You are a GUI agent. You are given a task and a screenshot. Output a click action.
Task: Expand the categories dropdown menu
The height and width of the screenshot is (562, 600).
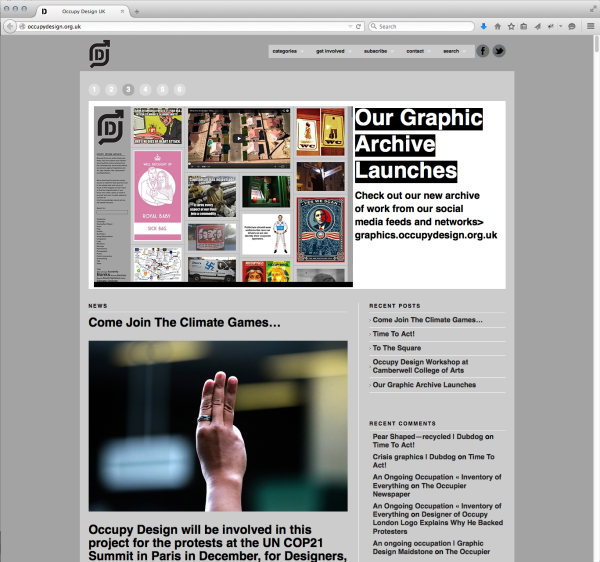coord(285,51)
